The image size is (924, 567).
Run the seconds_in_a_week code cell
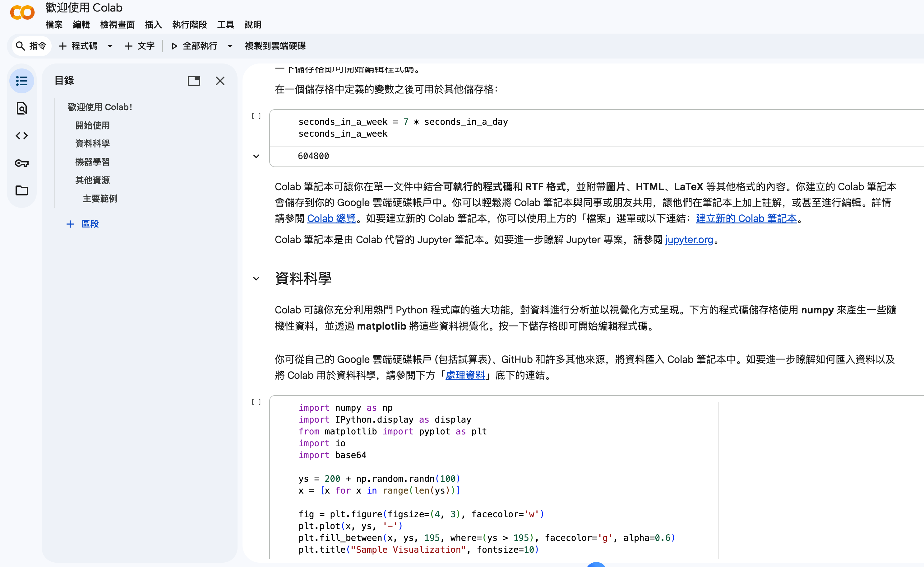tap(256, 116)
